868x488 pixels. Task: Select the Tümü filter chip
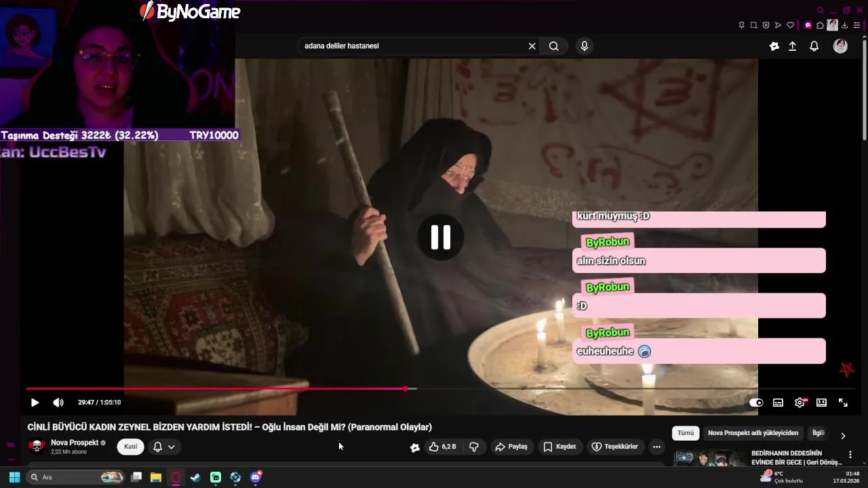coord(686,433)
